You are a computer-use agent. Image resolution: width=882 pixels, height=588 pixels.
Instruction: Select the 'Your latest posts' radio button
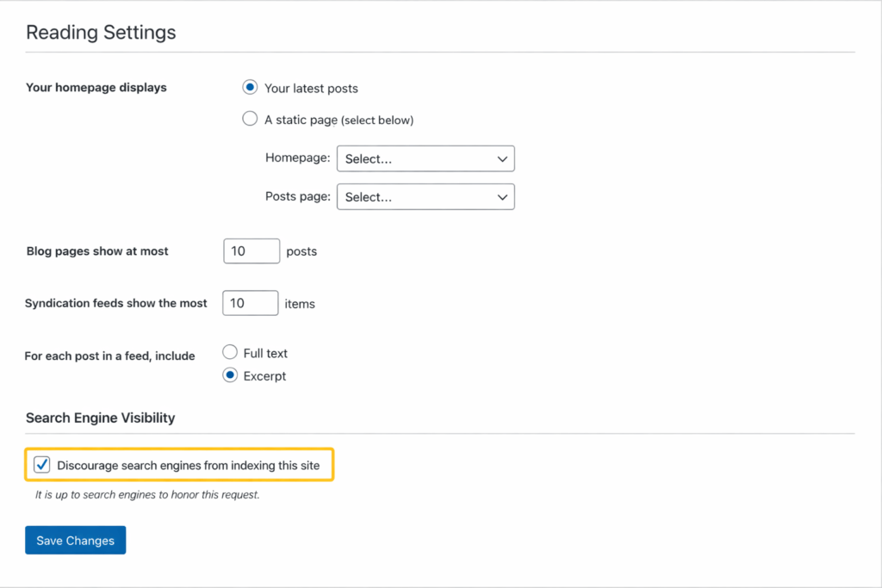pos(250,88)
